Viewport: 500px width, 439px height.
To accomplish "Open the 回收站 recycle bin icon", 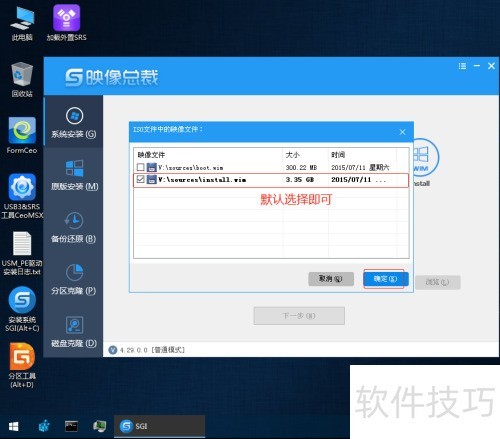I will [22, 80].
